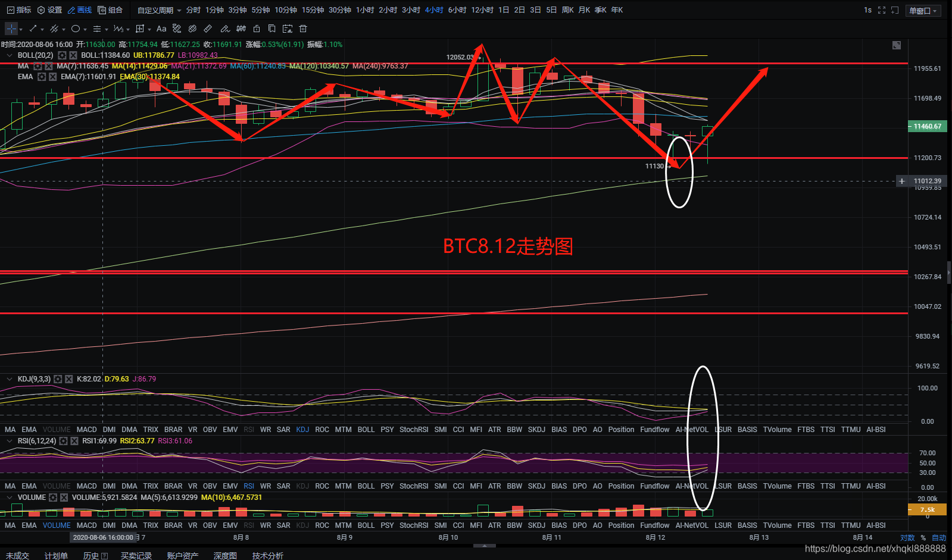952x560 pixels.
Task: Click the 组合 combination button
Action: click(x=110, y=10)
